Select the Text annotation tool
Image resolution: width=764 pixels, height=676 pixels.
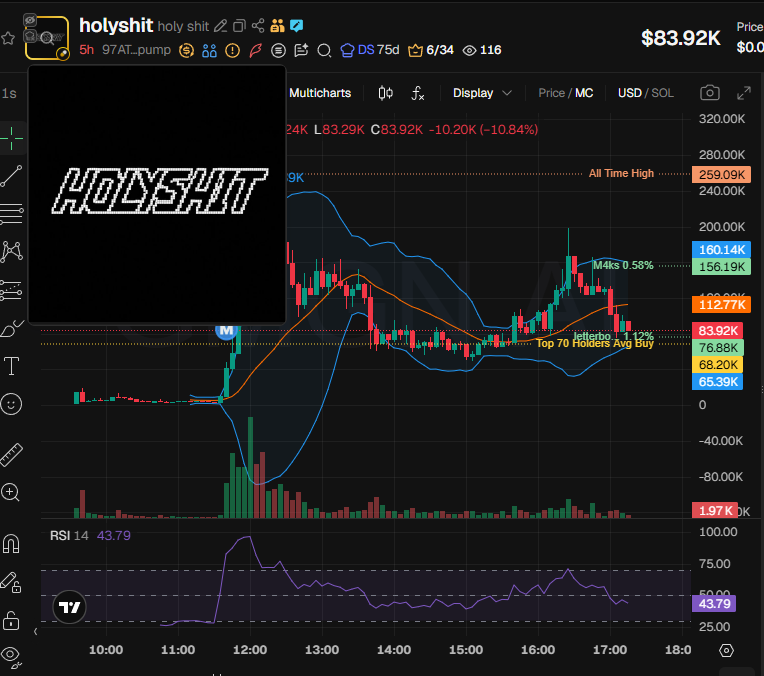pos(12,366)
